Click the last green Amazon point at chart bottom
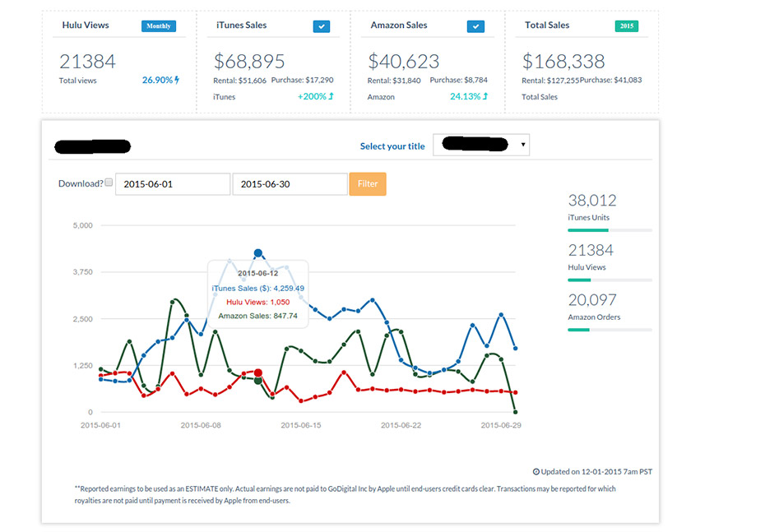765x532 pixels. point(516,412)
